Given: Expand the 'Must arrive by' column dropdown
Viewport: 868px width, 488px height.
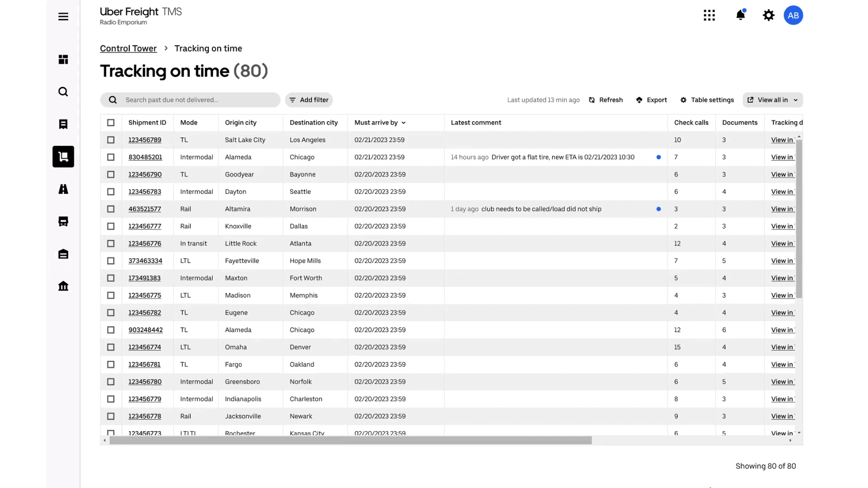Looking at the screenshot, I should 404,123.
